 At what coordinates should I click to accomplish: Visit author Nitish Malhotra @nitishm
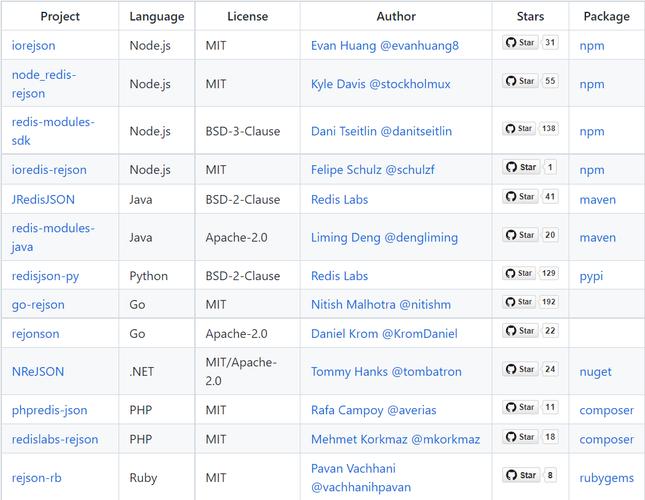(381, 305)
